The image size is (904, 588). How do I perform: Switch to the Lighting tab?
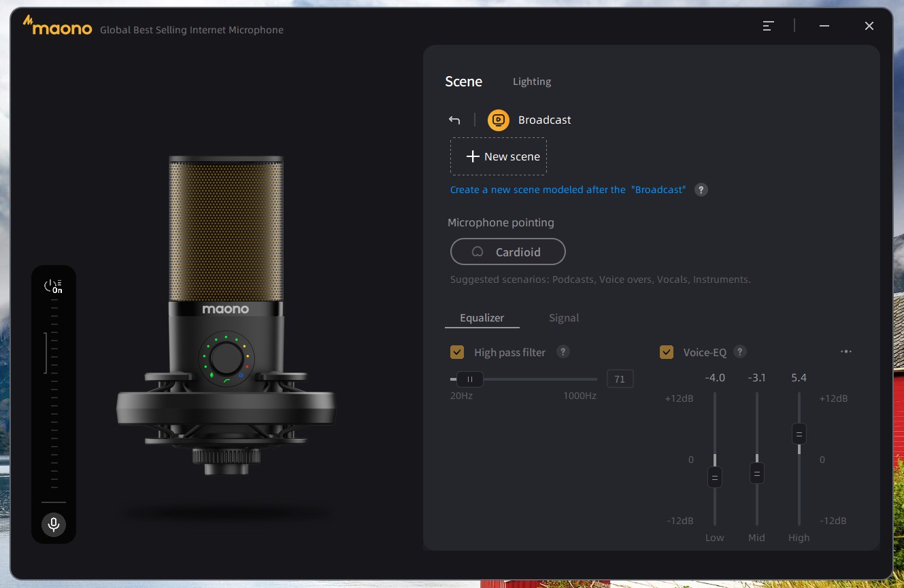coord(532,82)
